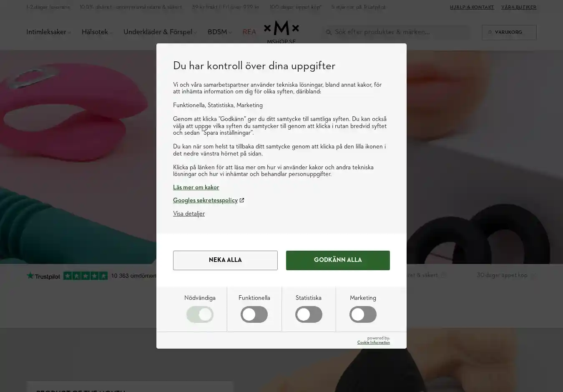The image size is (563, 392).
Task: Expand the Hälsotek dropdown
Action: (97, 32)
